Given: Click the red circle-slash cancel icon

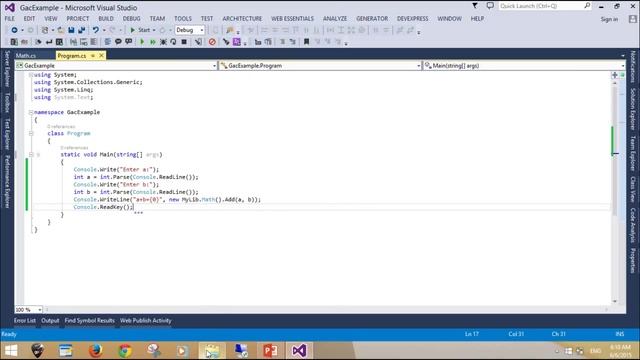Looking at the screenshot, I should [212, 42].
